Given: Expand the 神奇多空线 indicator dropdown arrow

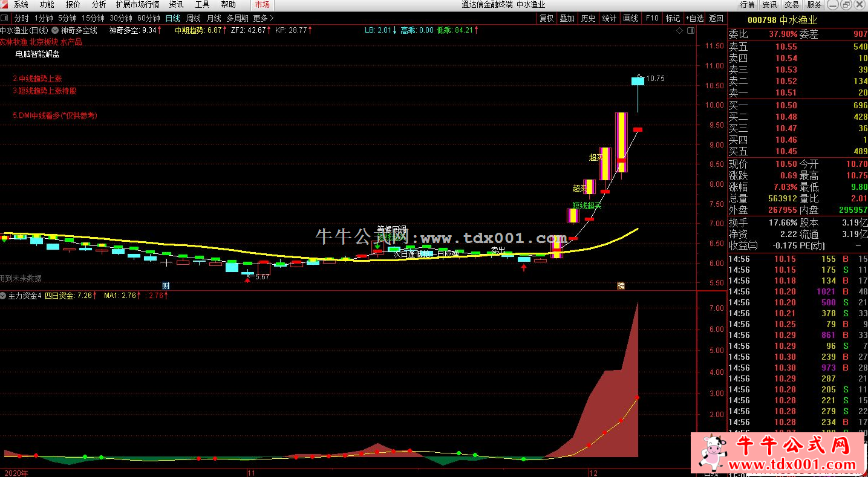Looking at the screenshot, I should (56, 30).
